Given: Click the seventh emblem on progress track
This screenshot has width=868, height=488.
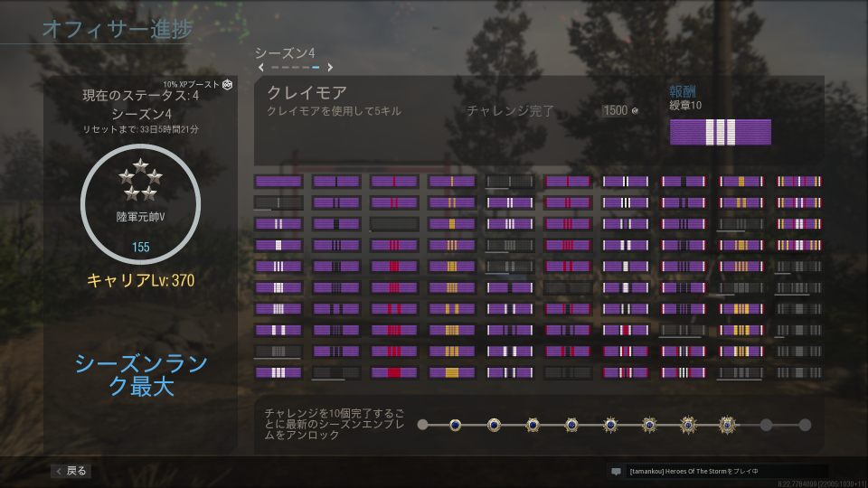Looking at the screenshot, I should (x=688, y=425).
